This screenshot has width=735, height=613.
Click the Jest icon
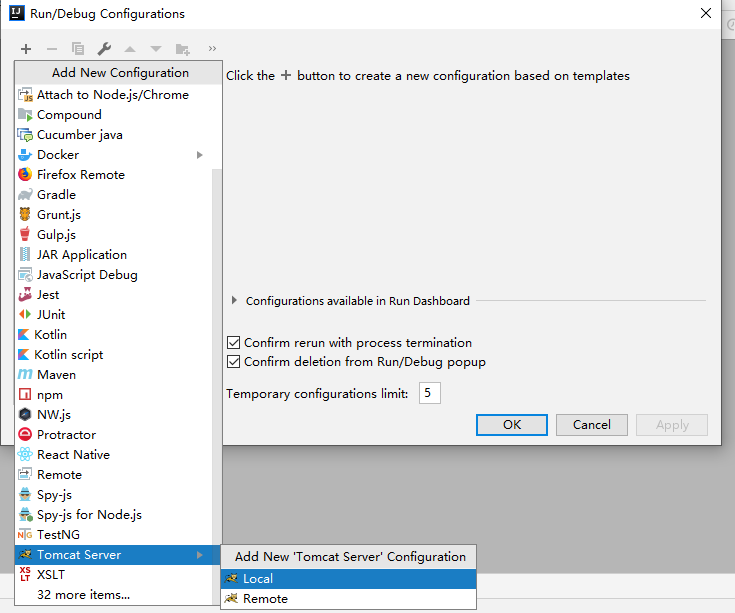(25, 294)
